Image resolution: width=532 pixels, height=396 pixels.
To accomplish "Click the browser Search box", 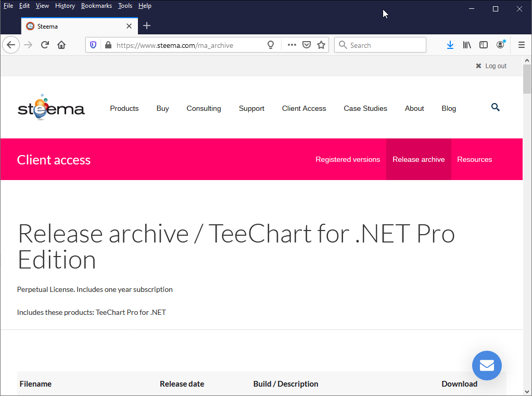I will coord(380,45).
